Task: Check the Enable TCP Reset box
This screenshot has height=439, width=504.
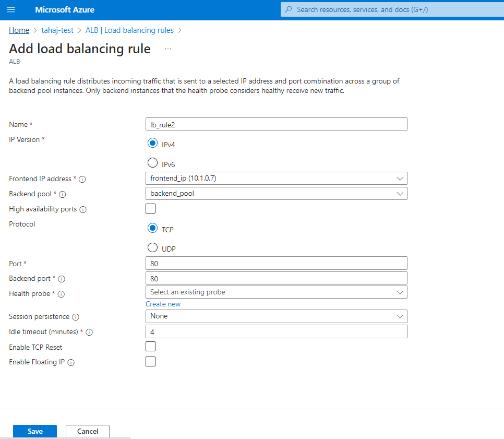Action: tap(150, 347)
